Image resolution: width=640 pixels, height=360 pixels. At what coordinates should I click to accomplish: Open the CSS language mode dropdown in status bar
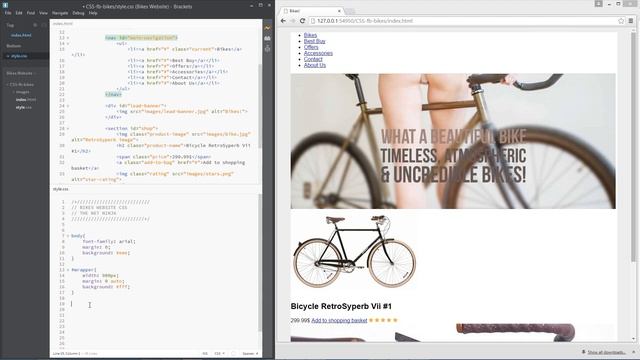pos(220,353)
